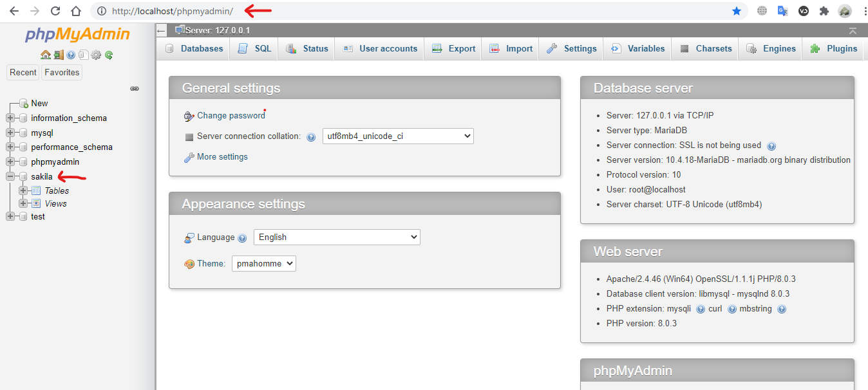
Task: Click the More settings link
Action: (222, 157)
